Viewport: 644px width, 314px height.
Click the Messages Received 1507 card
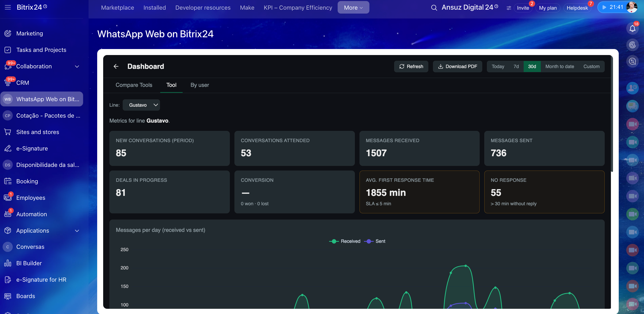pyautogui.click(x=419, y=148)
